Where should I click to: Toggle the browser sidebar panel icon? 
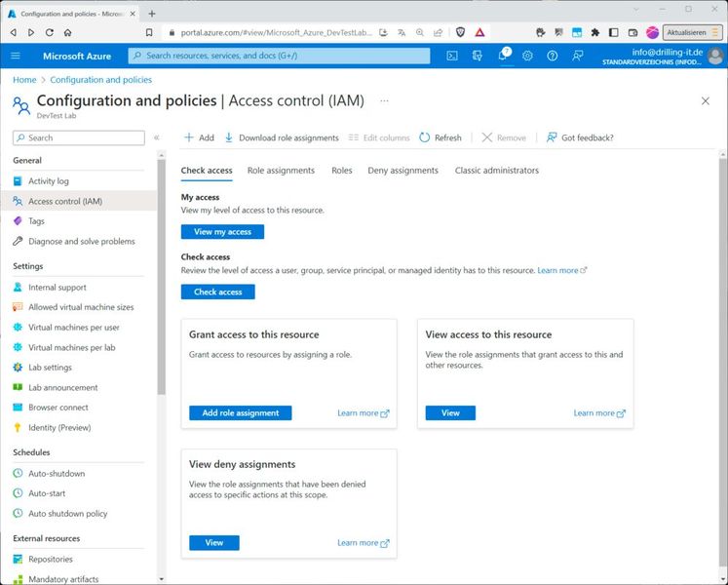coord(613,32)
